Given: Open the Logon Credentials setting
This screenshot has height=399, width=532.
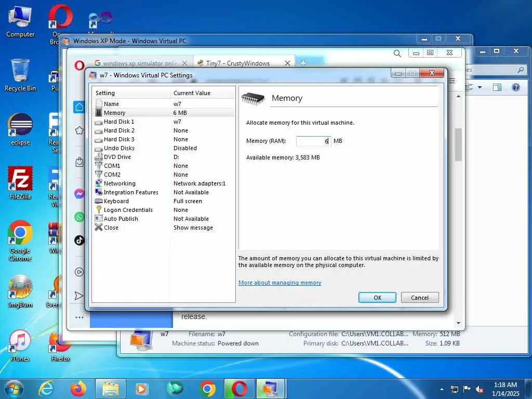Looking at the screenshot, I should pyautogui.click(x=164, y=210).
